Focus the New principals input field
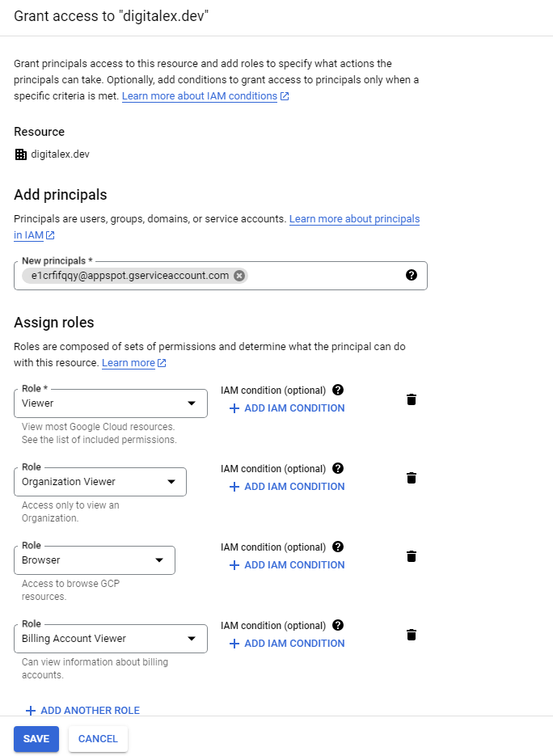Viewport: 553px width, 756px height. coord(323,276)
